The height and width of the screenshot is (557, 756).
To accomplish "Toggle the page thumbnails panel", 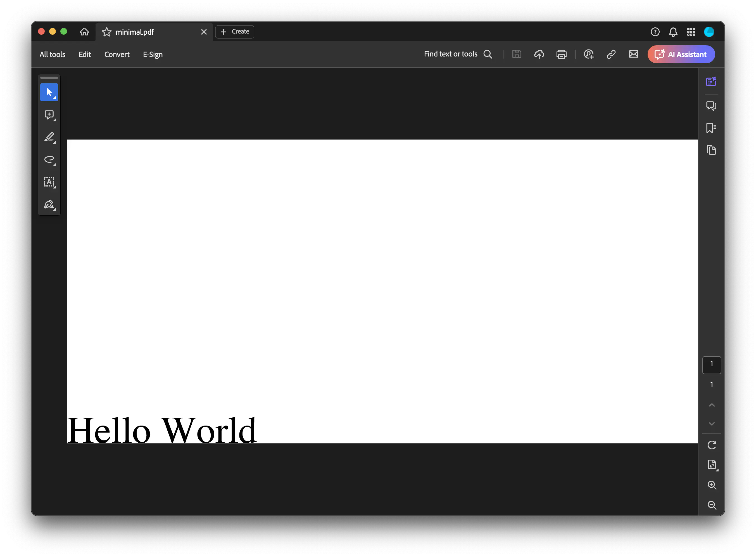I will (x=712, y=150).
